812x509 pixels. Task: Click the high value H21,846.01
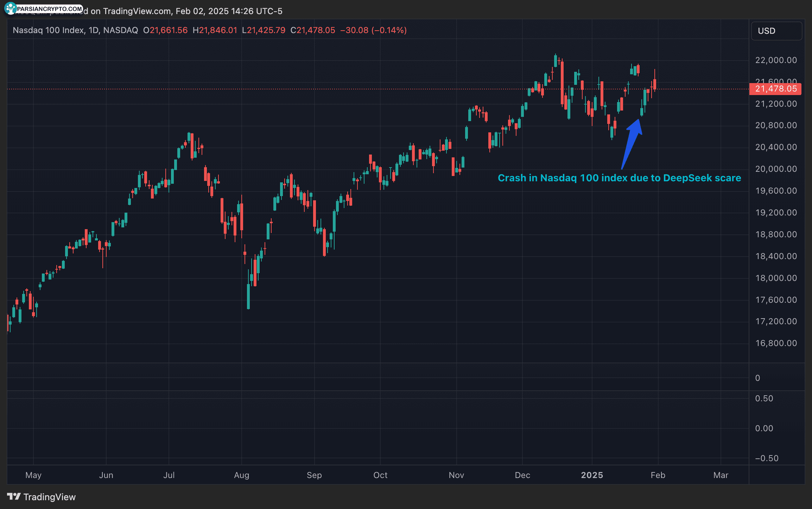click(x=215, y=30)
